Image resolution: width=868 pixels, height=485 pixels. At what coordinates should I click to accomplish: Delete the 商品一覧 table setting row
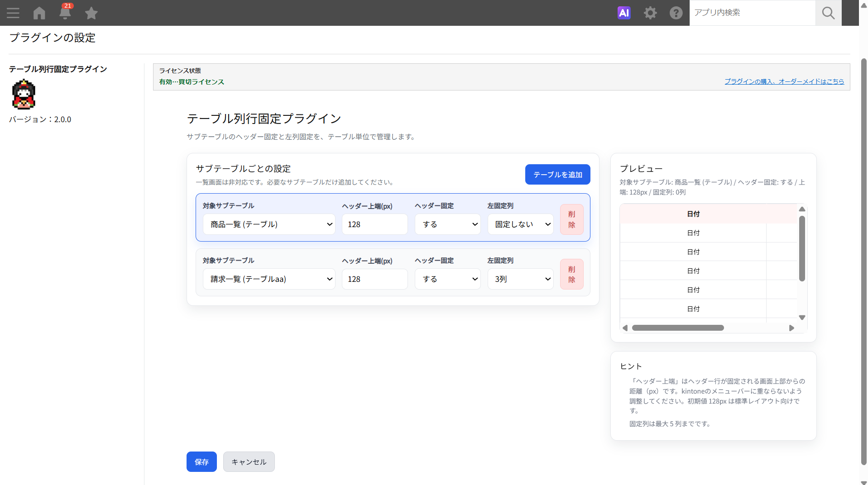[x=571, y=219]
